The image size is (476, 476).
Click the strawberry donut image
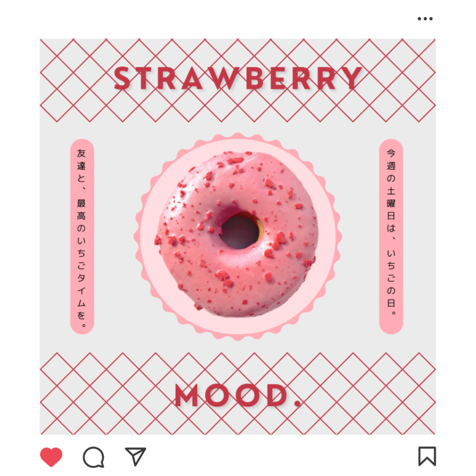(238, 234)
